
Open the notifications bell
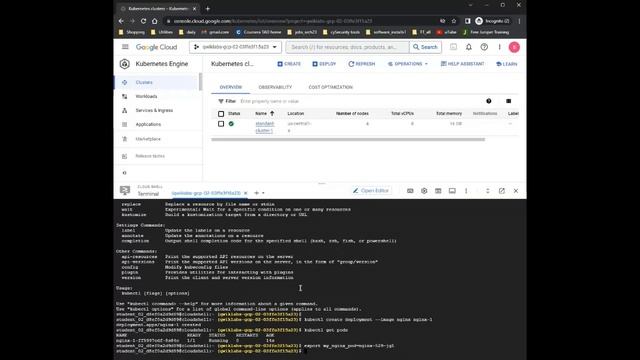(469, 47)
